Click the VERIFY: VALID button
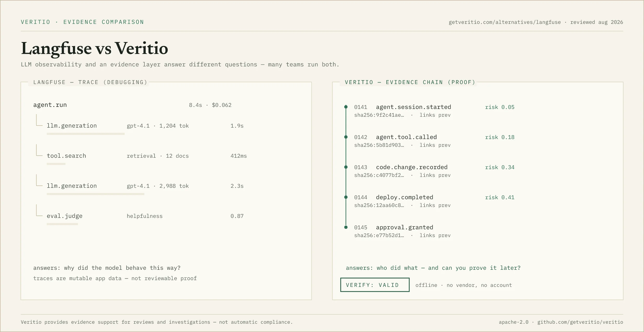Screen dimensions: 644x332 pos(375,285)
